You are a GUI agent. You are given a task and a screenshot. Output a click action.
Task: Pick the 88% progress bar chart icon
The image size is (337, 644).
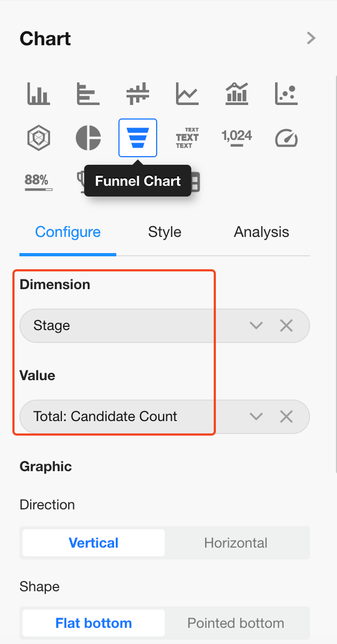tap(39, 182)
